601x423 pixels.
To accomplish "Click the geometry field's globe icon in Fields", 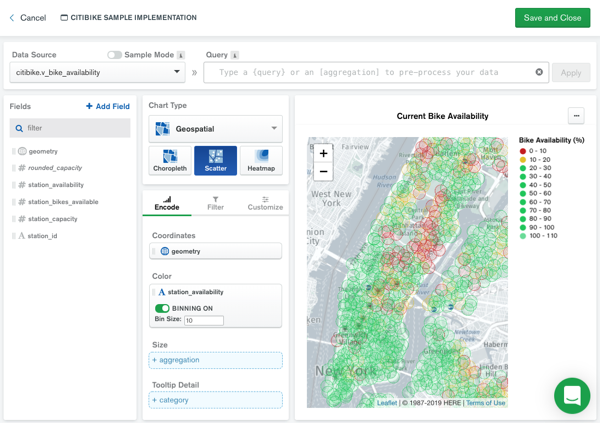I will [x=22, y=151].
